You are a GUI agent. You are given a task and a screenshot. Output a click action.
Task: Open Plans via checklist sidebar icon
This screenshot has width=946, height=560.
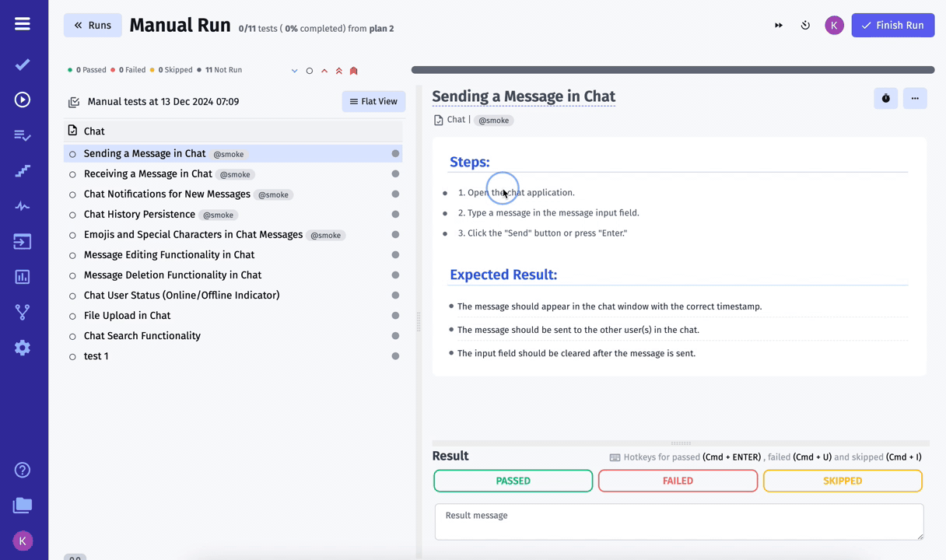(23, 135)
